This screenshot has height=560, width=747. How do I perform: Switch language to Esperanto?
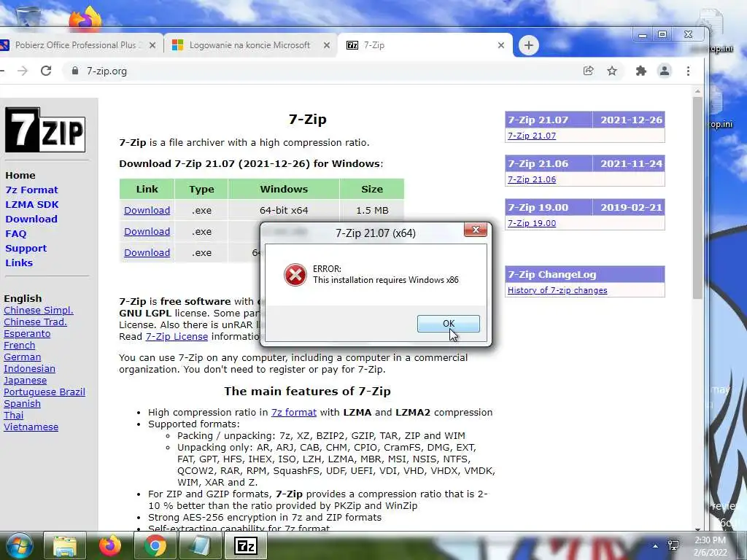pos(27,334)
